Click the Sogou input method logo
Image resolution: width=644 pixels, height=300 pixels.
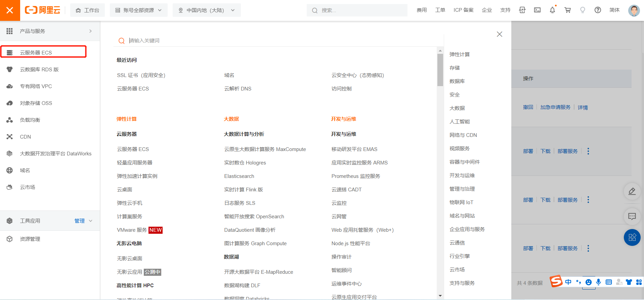click(556, 281)
